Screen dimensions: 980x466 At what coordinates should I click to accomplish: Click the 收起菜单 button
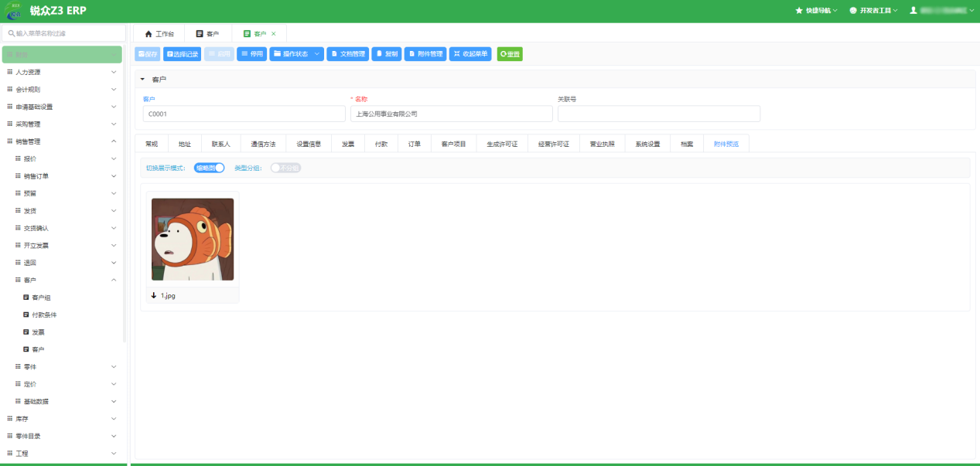(x=470, y=54)
